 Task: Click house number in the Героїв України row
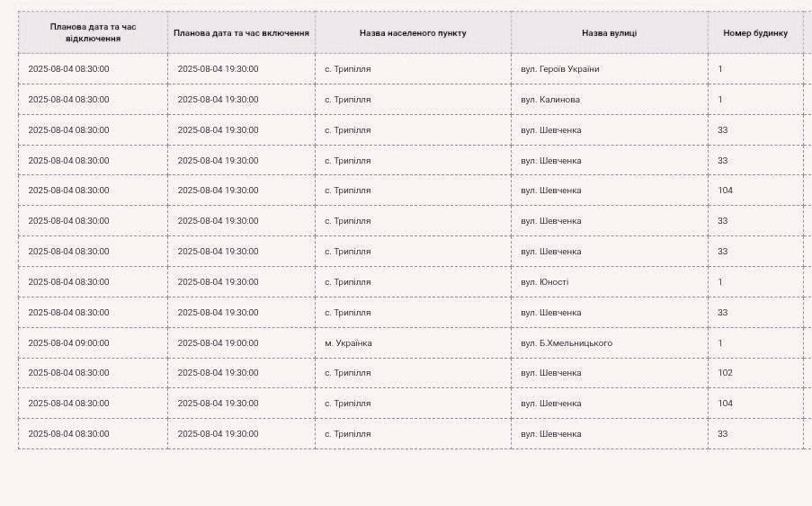coord(720,69)
